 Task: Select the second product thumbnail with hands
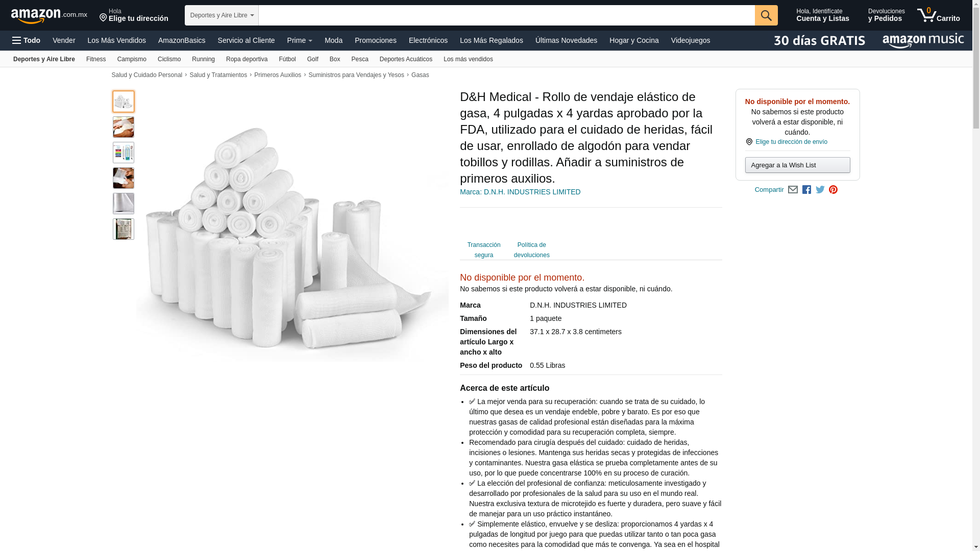pos(124,127)
